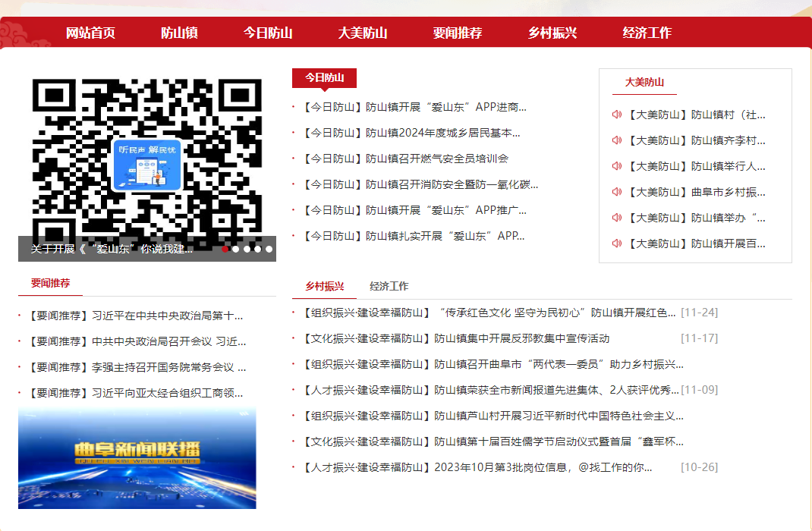
Task: Open 经济工作 in the top navigation
Action: tap(647, 33)
